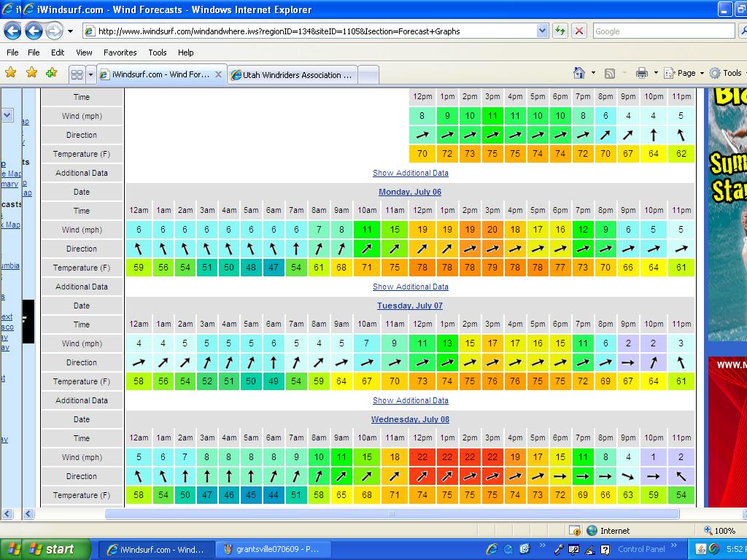Open the Quick Tabs grid view icon

pyautogui.click(x=77, y=74)
